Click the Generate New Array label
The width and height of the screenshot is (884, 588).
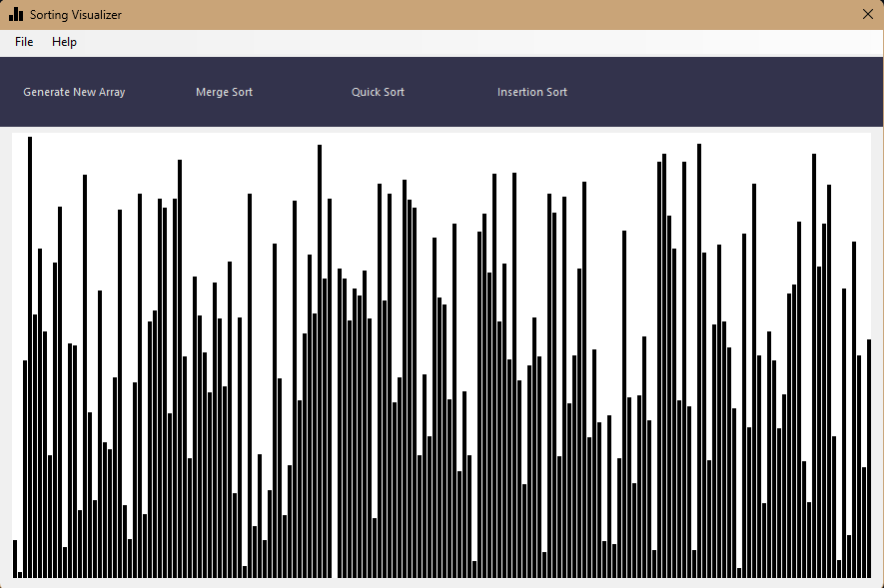(x=73, y=92)
